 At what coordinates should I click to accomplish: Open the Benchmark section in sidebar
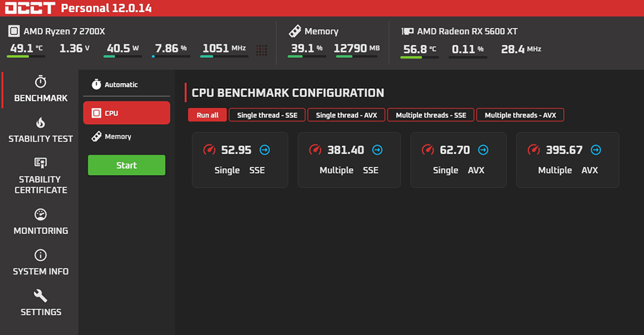(41, 90)
